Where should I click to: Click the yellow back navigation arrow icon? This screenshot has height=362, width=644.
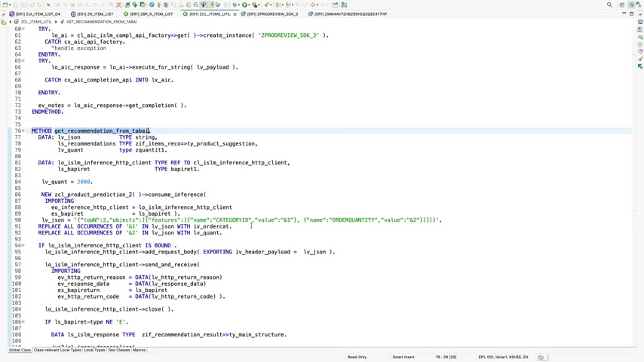click(x=314, y=5)
